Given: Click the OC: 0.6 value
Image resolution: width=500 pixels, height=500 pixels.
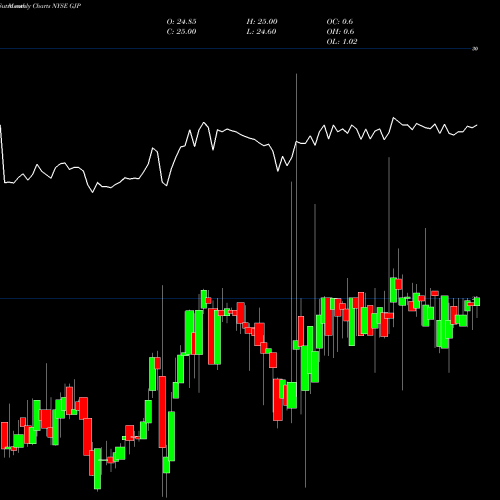Looking at the screenshot, I should click(x=340, y=22).
